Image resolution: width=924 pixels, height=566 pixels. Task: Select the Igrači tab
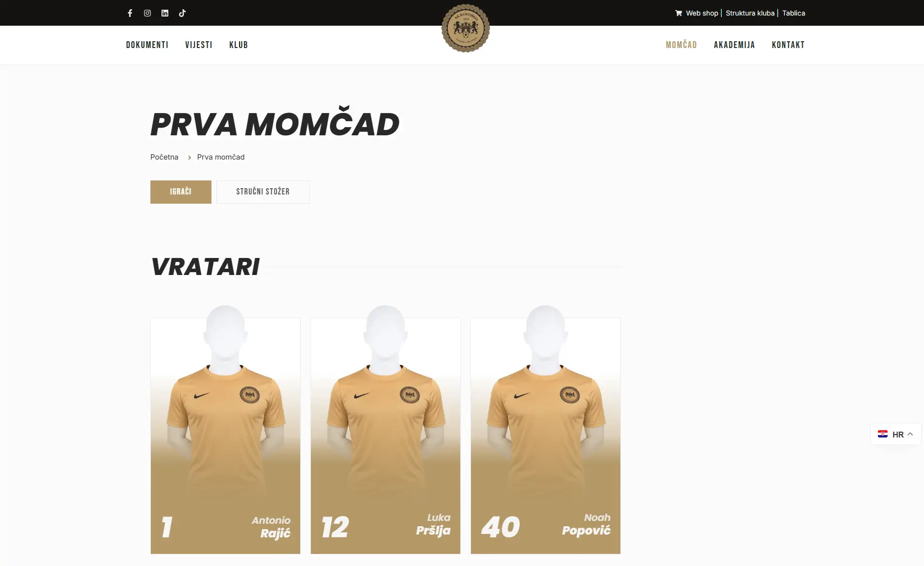(x=181, y=192)
